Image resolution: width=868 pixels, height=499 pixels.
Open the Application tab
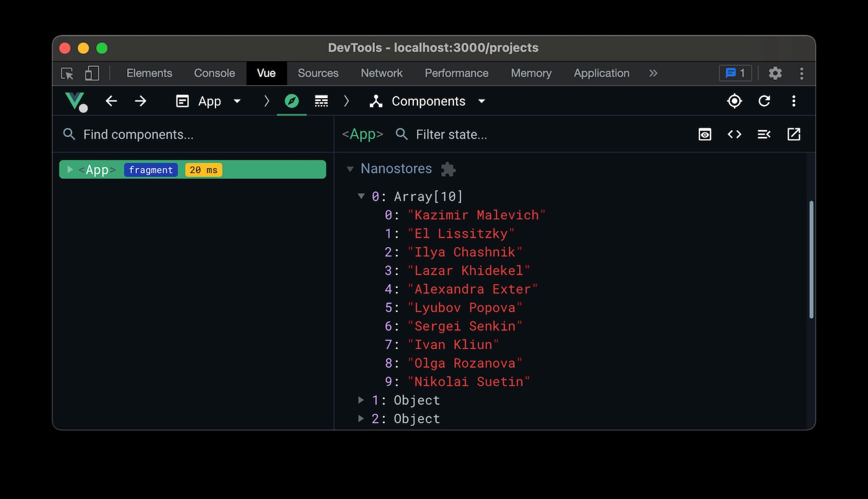click(601, 73)
